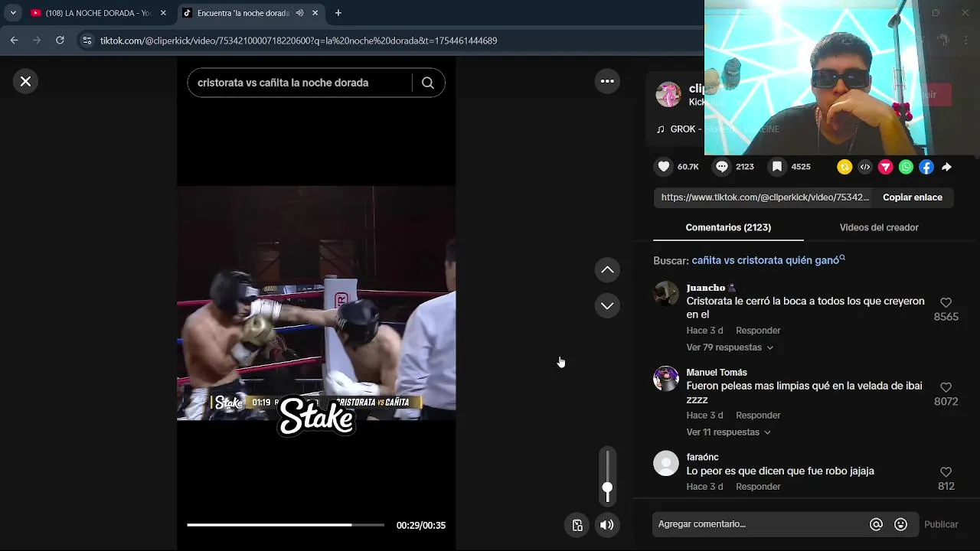980x551 pixels.
Task: Reply to Manuel Tomás's comment
Action: (x=758, y=416)
